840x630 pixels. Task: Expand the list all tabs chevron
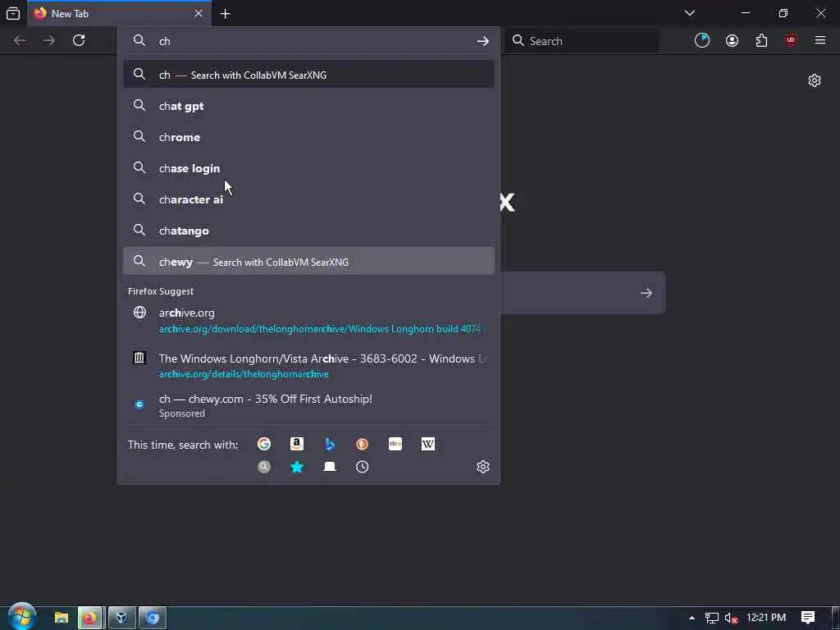coord(690,13)
